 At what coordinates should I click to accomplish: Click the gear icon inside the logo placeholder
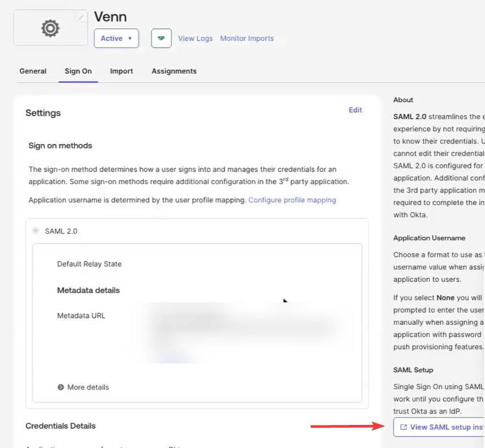pos(50,28)
